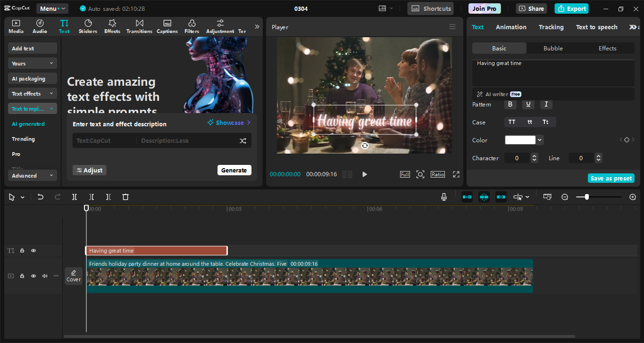This screenshot has width=644, height=343.
Task: Open the Adjustment panel
Action: click(220, 26)
